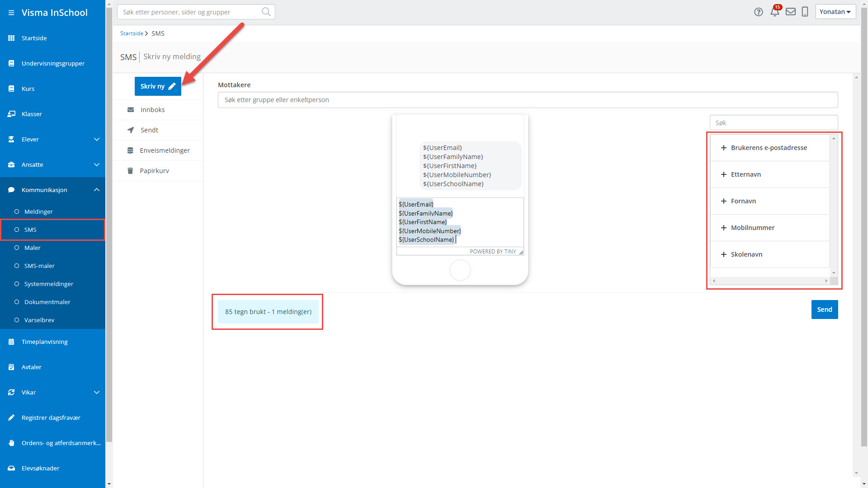Click the plus icon beside Etternavn
This screenshot has width=868, height=488.
click(723, 174)
